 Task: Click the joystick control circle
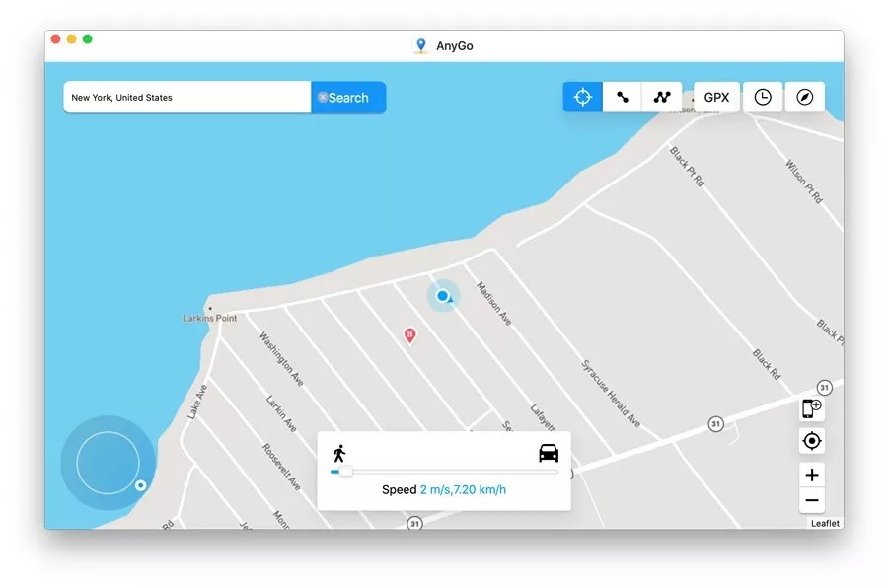pos(108,463)
